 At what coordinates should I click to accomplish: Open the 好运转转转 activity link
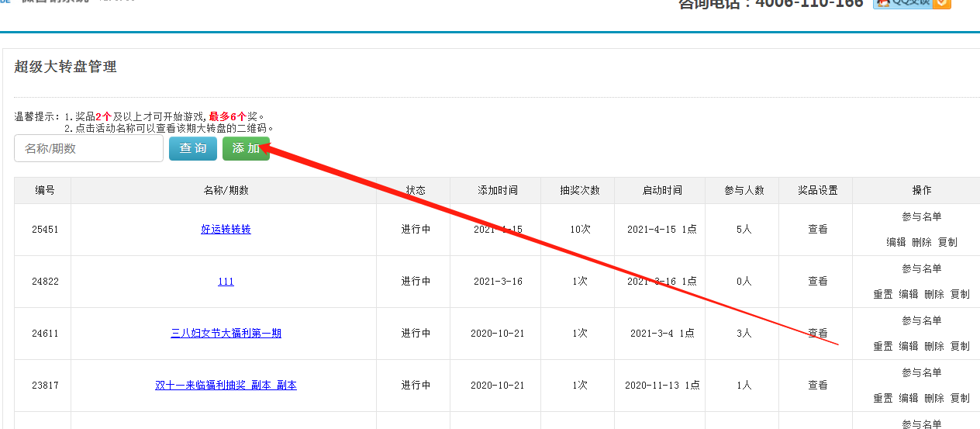(226, 230)
